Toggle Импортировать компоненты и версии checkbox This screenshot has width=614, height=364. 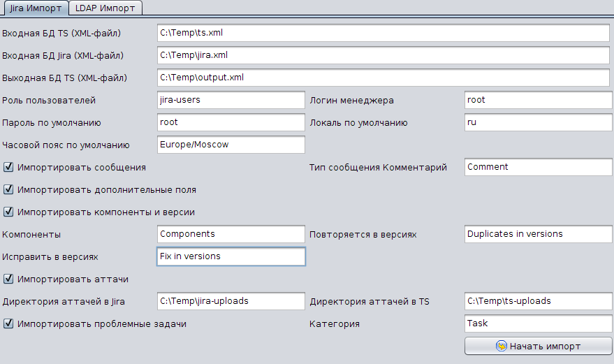(8, 212)
